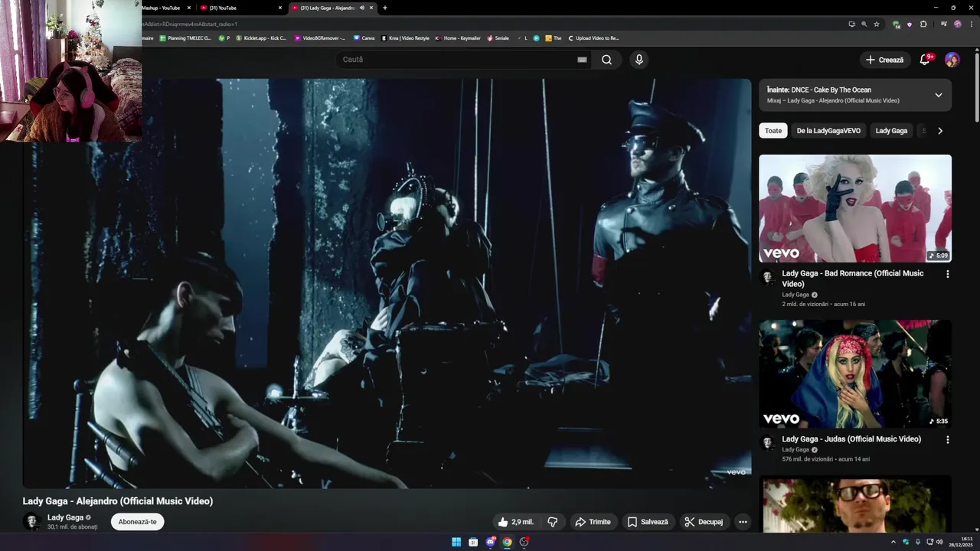980x551 pixels.
Task: Mute the Alejandro tab via speaker icon
Action: tap(362, 8)
